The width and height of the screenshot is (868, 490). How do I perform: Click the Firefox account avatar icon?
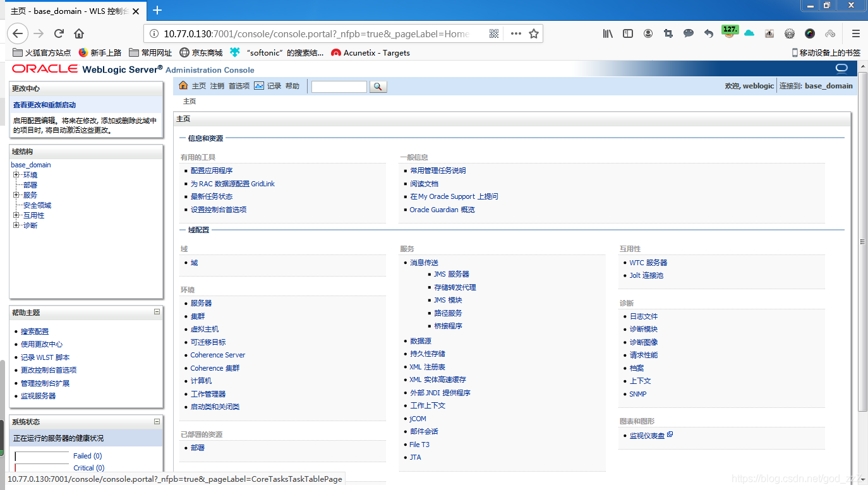click(648, 33)
